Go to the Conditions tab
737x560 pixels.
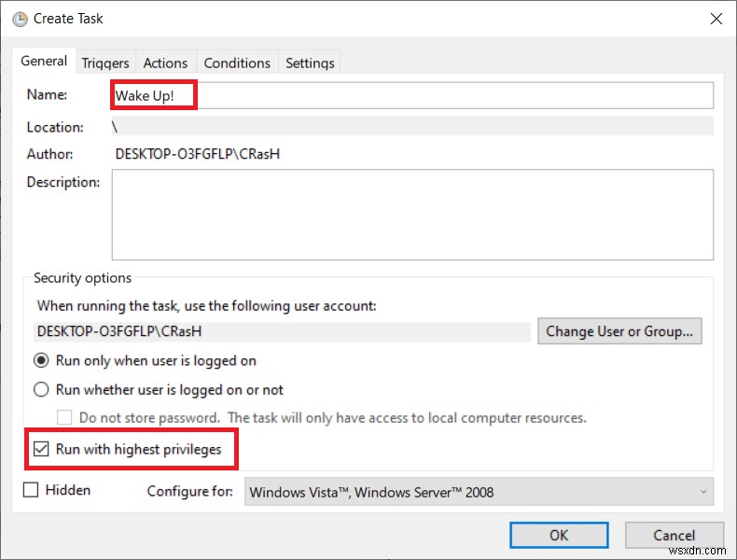(x=237, y=63)
